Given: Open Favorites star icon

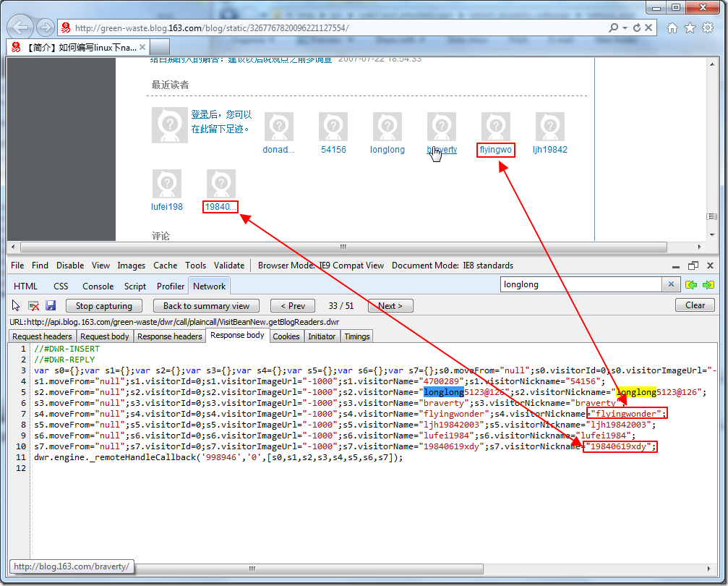Looking at the screenshot, I should coord(690,28).
